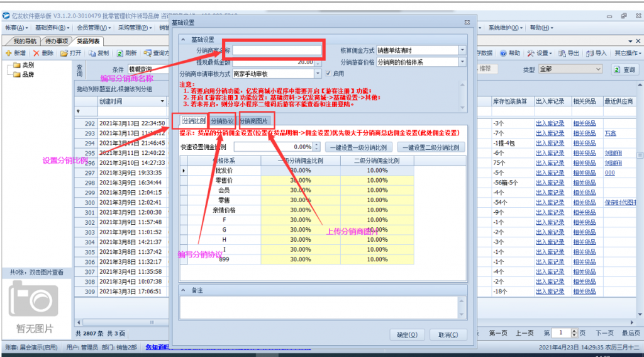Click the notice text vertical scrollbar
The width and height of the screenshot is (644, 357).
(463, 96)
